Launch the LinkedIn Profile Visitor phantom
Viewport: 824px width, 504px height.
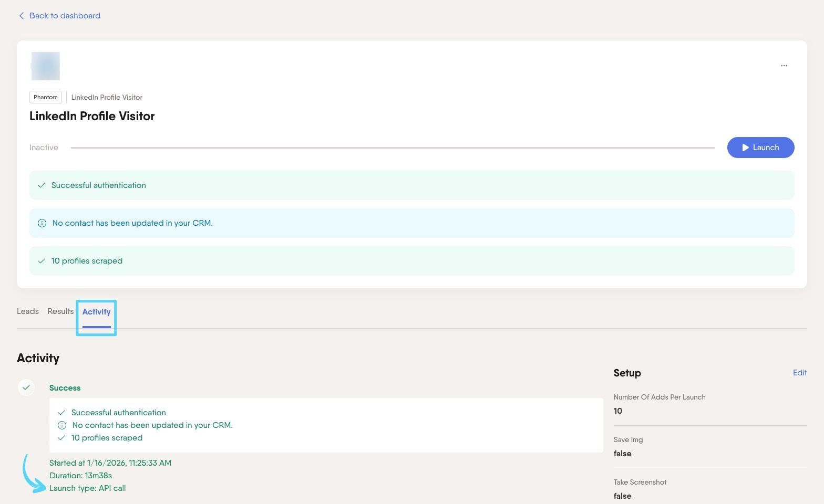760,148
